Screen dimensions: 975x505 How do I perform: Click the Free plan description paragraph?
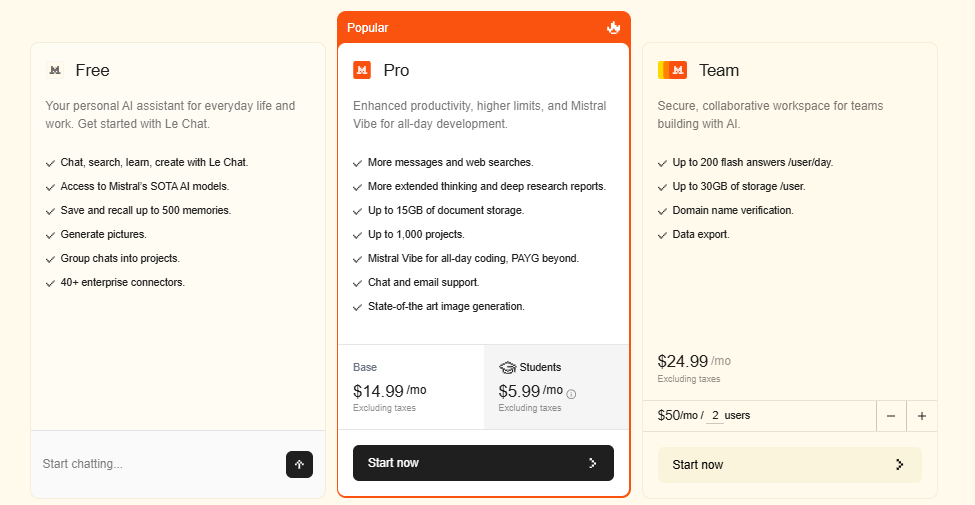pos(170,114)
